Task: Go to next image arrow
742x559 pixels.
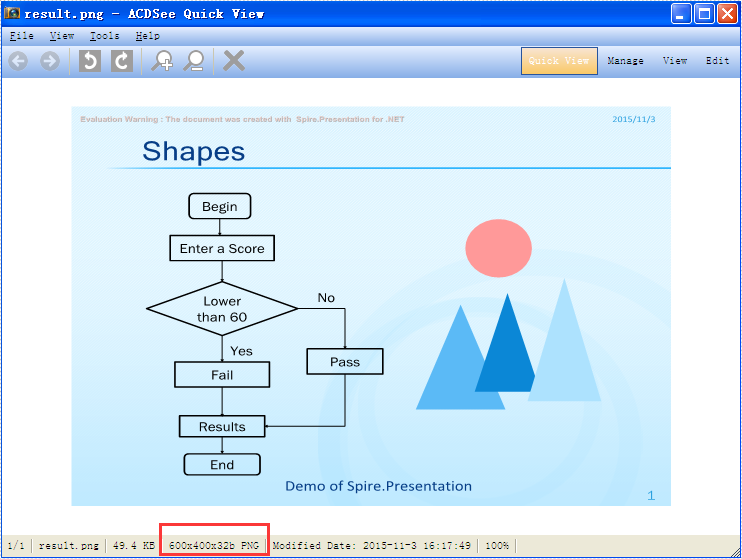Action: click(x=50, y=62)
